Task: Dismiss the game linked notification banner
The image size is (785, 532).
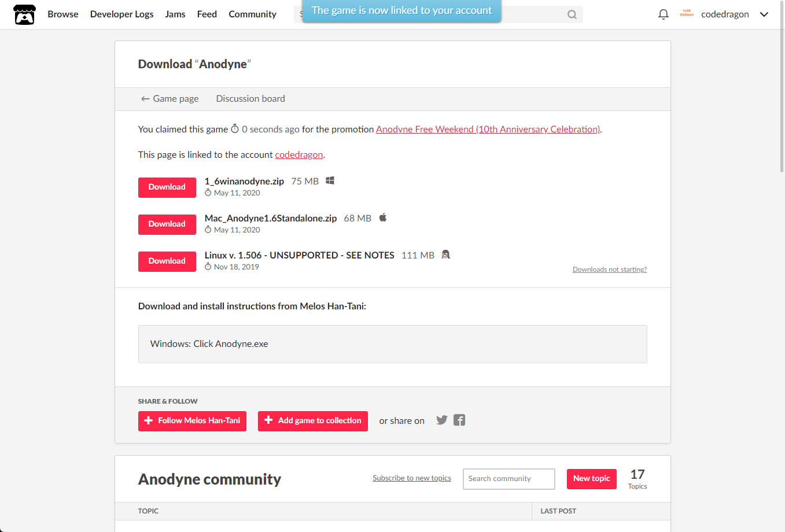Action: coord(401,11)
